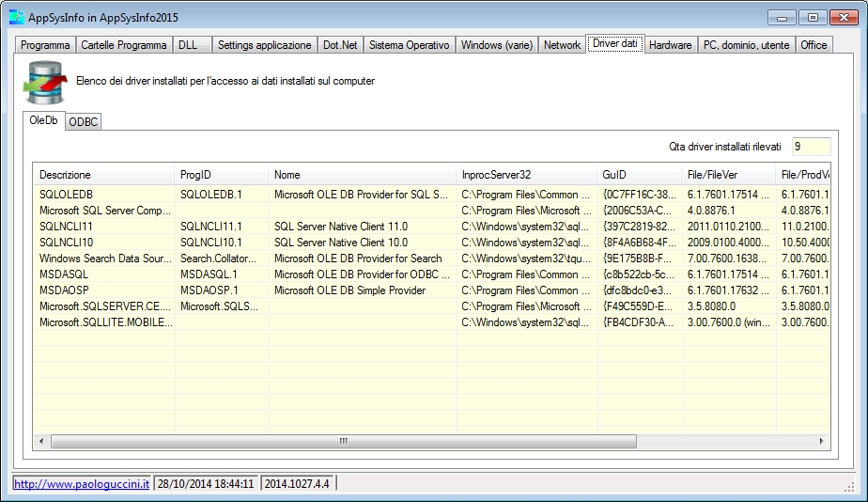Switch to the Hardware tab
Screen dimensions: 868x502
(671, 45)
